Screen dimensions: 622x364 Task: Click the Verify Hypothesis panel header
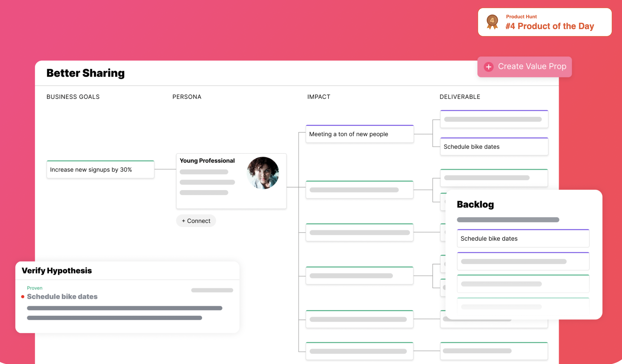pyautogui.click(x=57, y=271)
